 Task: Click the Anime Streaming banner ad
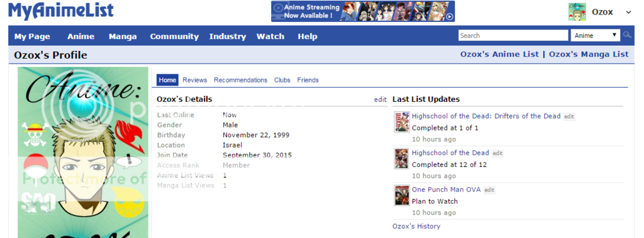pyautogui.click(x=363, y=11)
